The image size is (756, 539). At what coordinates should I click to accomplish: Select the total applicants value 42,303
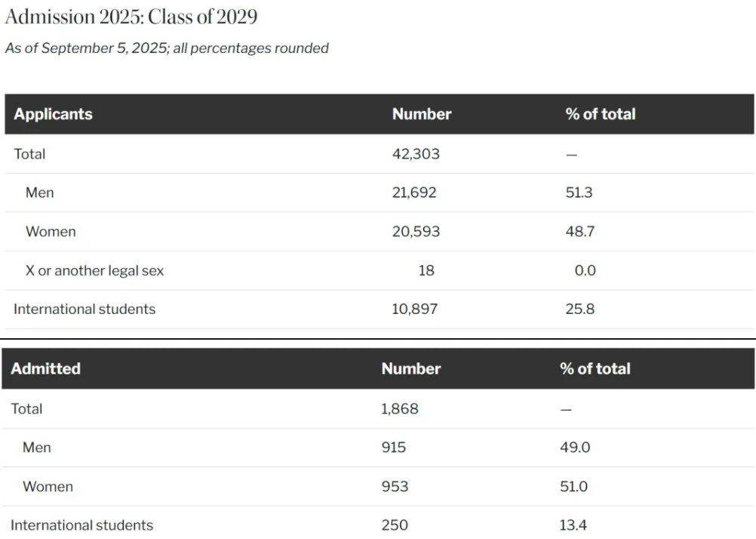pos(416,154)
